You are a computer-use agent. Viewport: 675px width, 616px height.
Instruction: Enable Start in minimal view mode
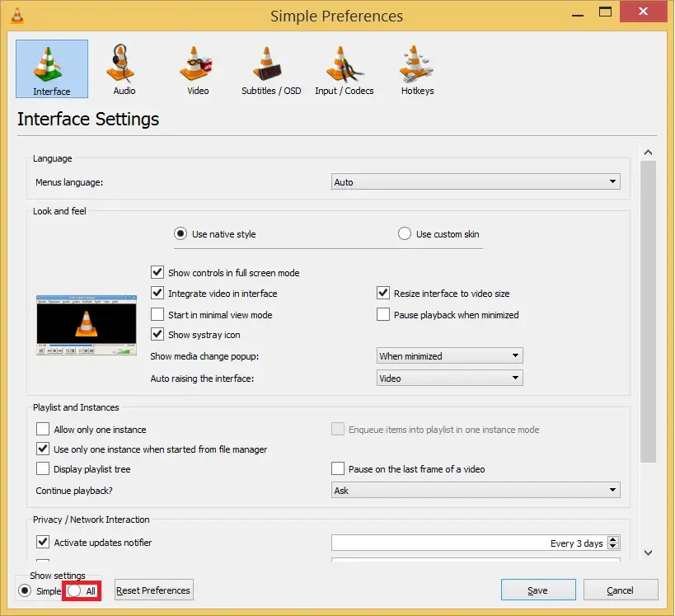(157, 314)
